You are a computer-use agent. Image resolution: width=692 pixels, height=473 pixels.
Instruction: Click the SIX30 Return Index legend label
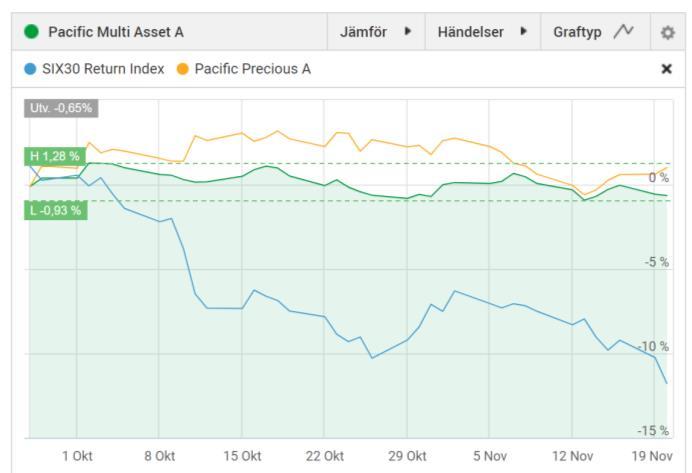click(x=103, y=69)
